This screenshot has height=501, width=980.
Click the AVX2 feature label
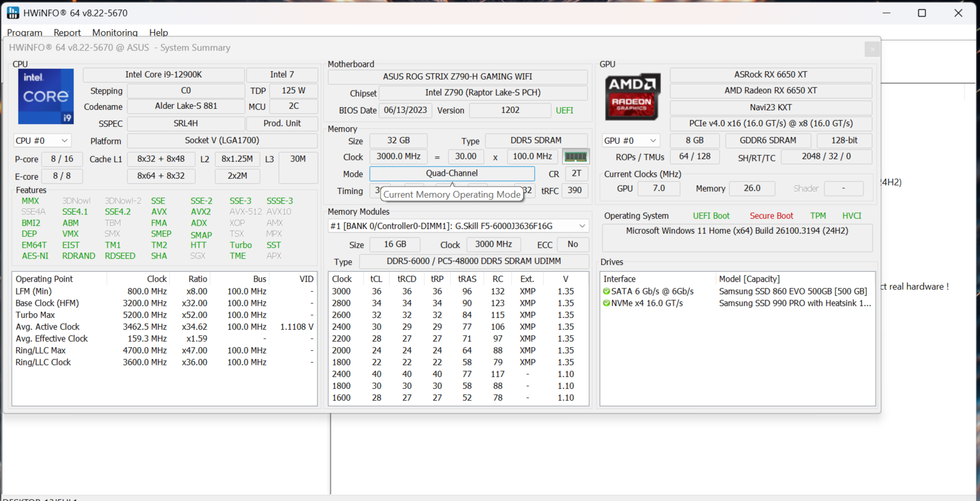point(201,212)
